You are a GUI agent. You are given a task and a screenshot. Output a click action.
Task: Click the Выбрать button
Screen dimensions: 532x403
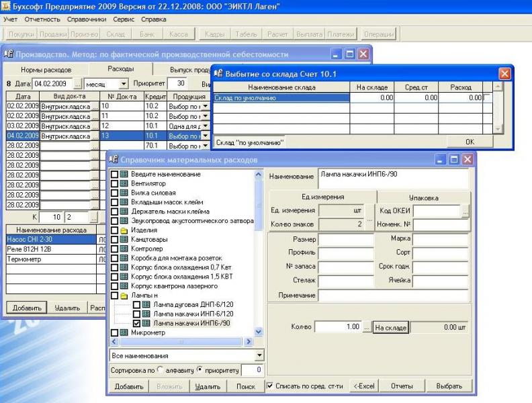pos(449,386)
